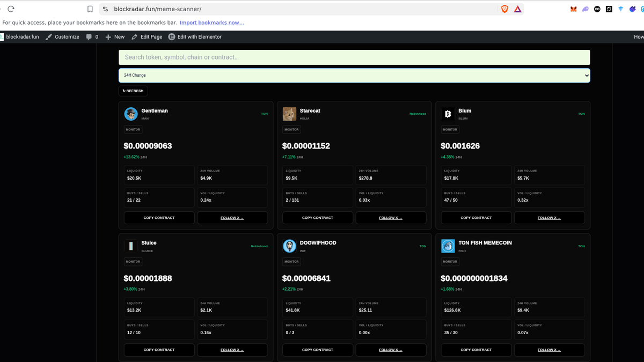Viewport: 644px width, 362px height.
Task: Click the DOGWIFHOOD token avatar
Action: [289, 246]
